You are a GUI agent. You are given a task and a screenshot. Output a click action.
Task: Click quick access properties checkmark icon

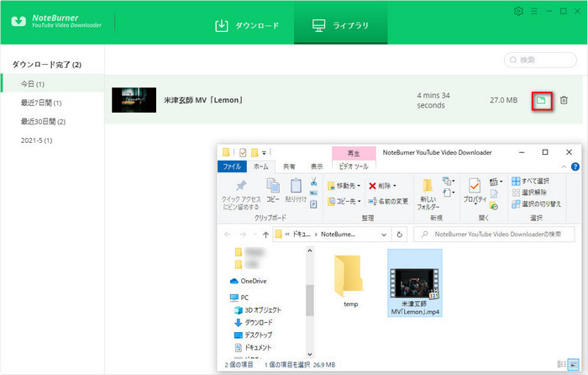[x=243, y=152]
